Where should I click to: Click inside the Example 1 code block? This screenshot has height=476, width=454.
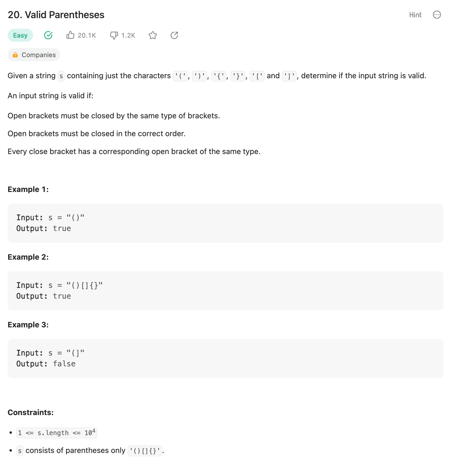point(225,223)
